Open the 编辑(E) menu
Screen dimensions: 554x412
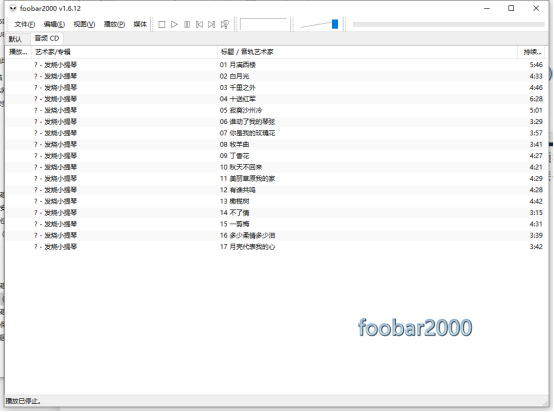(54, 24)
